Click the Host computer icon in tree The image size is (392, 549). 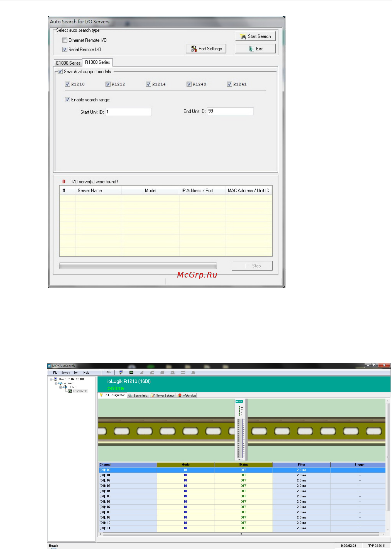coord(56,379)
